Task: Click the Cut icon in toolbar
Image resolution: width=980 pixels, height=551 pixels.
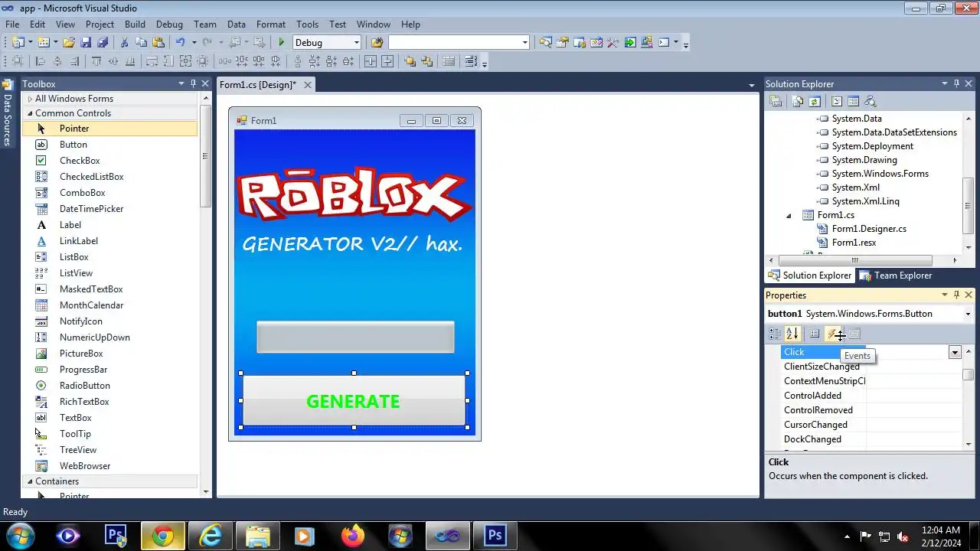Action: pyautogui.click(x=124, y=43)
